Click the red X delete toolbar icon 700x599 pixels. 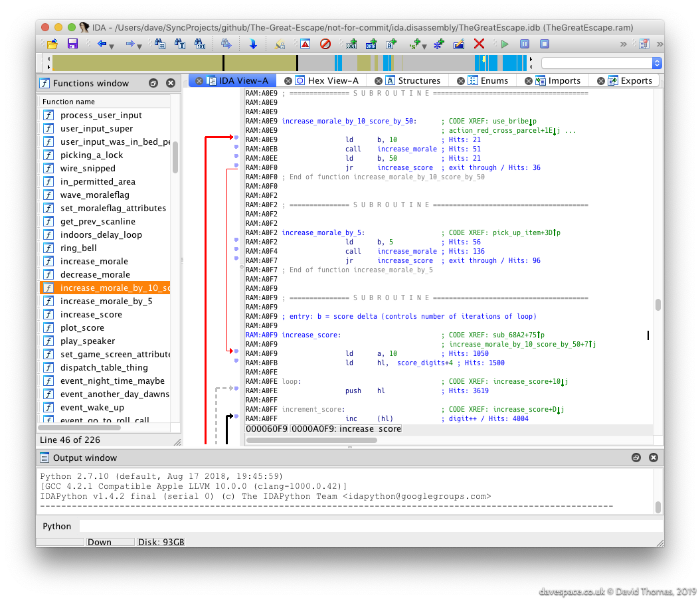click(479, 44)
